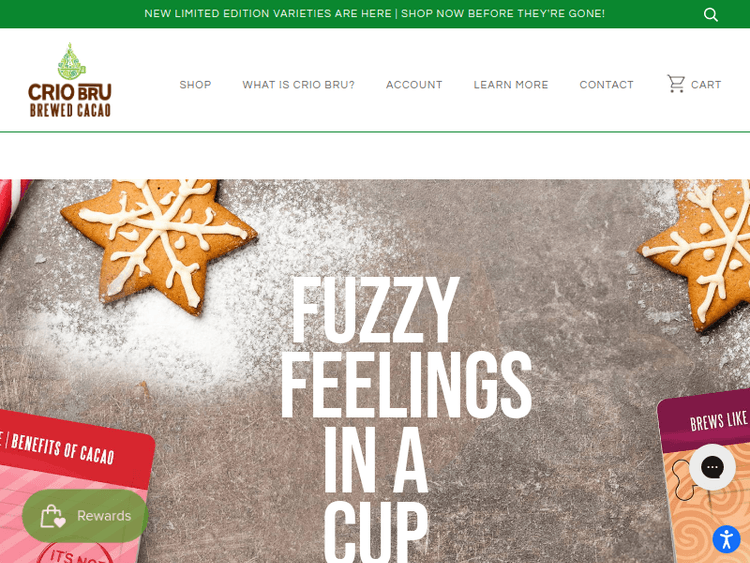Image resolution: width=750 pixels, height=563 pixels.
Task: Open the accessibility options icon
Action: tap(726, 539)
